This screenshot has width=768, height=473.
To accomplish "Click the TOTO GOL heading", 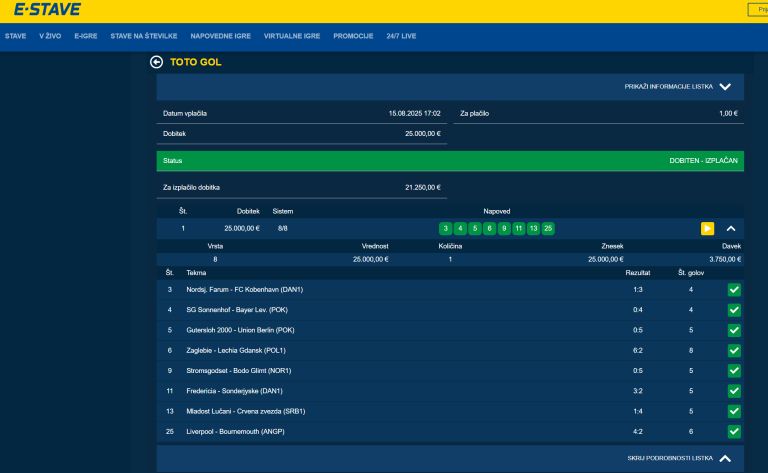I will click(195, 62).
